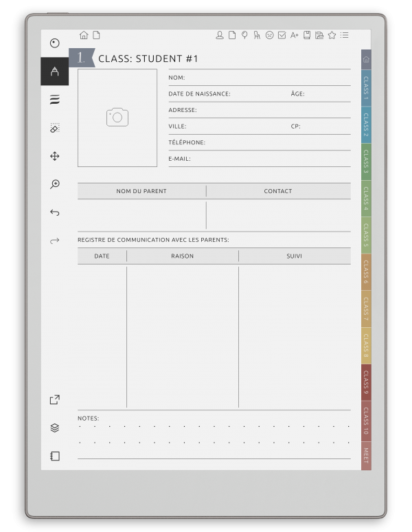Switch to the CLASS 1 tab

[x=366, y=88]
